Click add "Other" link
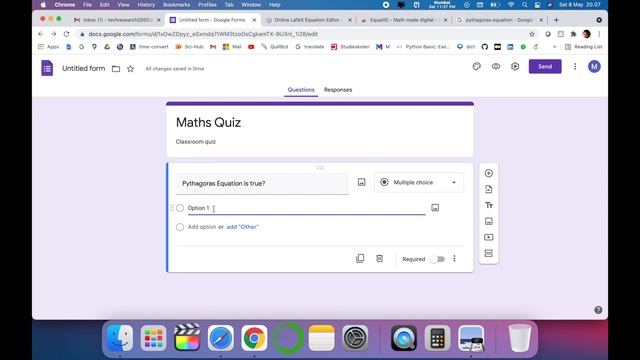Image resolution: width=640 pixels, height=360 pixels. click(x=242, y=227)
